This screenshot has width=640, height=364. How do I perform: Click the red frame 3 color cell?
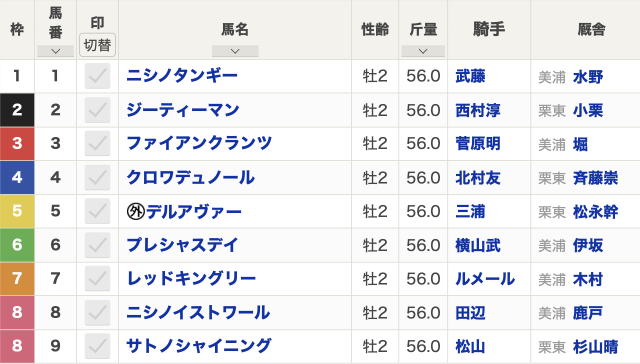pos(17,144)
